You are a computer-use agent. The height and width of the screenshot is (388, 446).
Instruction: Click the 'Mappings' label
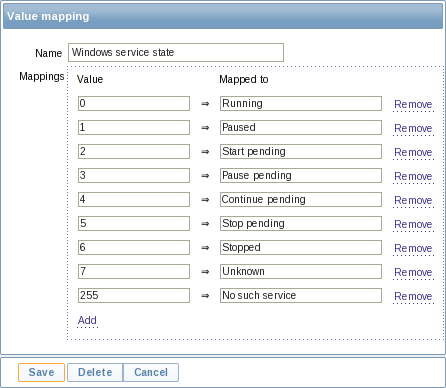pos(42,76)
